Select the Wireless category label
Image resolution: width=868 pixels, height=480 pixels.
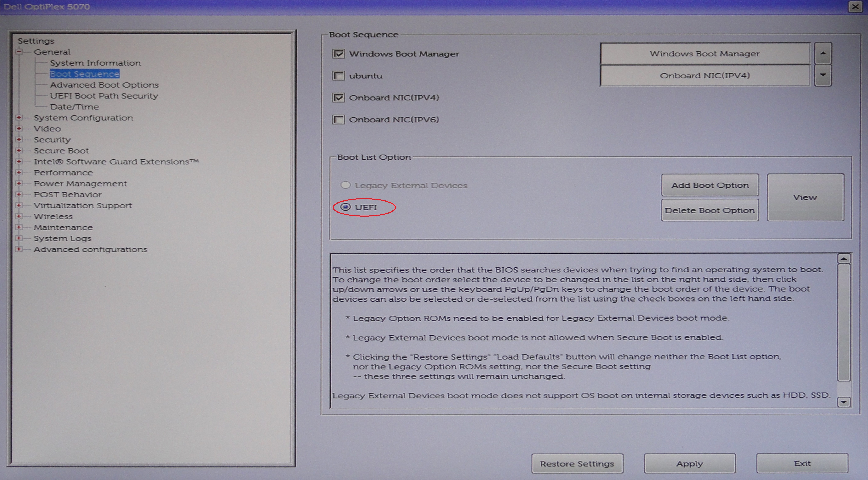pos(53,216)
